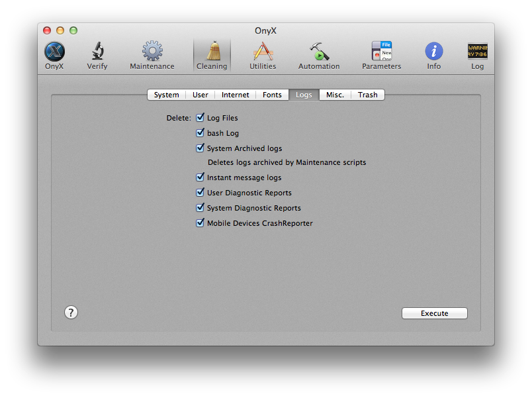
Task: Show the Info toolbar icon
Action: point(434,52)
